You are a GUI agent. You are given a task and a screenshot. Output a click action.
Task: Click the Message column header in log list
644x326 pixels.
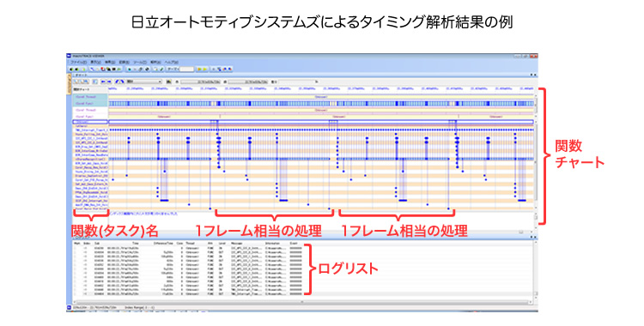pos(236,244)
